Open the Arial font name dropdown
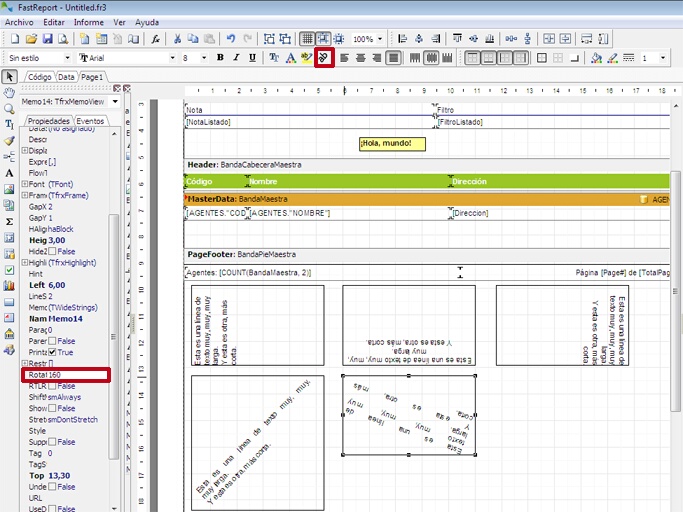This screenshot has height=512, width=683. pos(173,58)
